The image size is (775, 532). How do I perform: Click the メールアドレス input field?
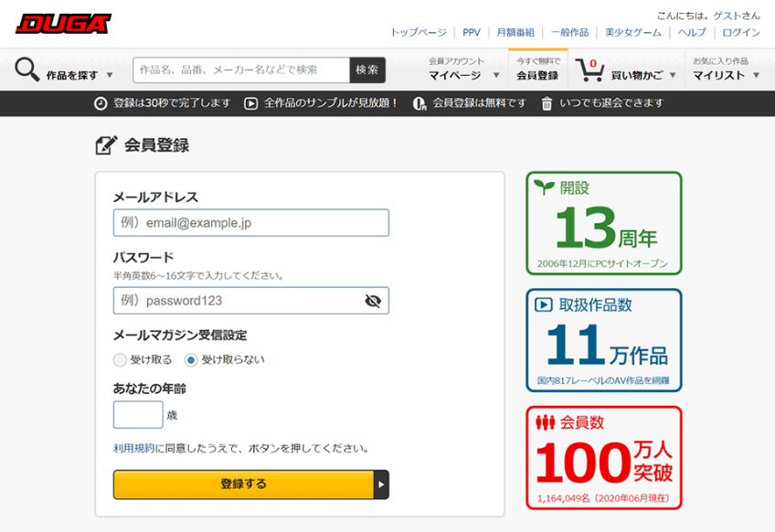click(251, 223)
